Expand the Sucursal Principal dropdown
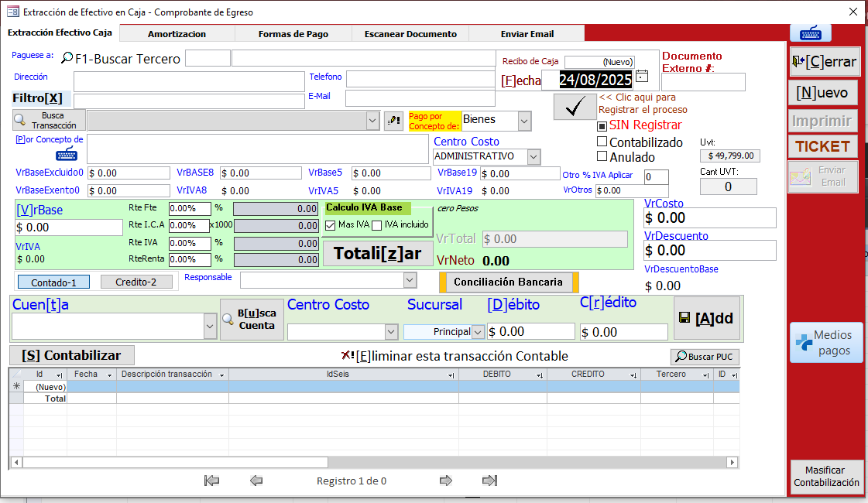Image resolution: width=868 pixels, height=503 pixels. pyautogui.click(x=478, y=331)
